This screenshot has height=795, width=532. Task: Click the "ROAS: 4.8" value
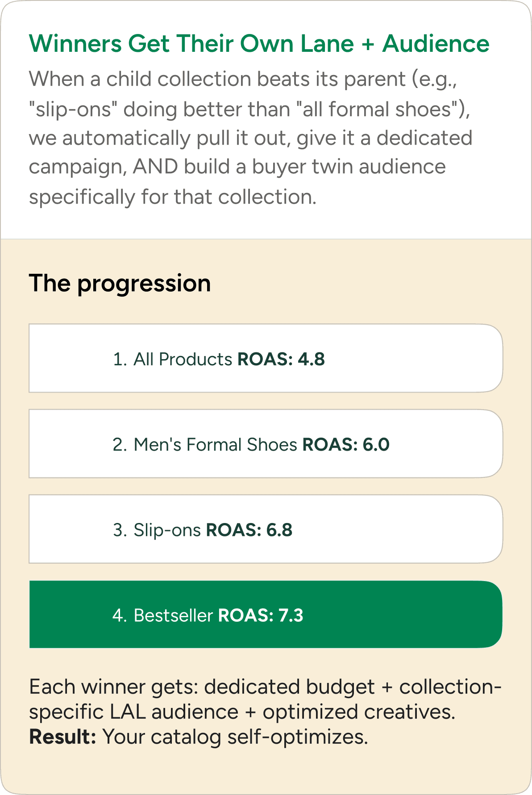pos(281,359)
